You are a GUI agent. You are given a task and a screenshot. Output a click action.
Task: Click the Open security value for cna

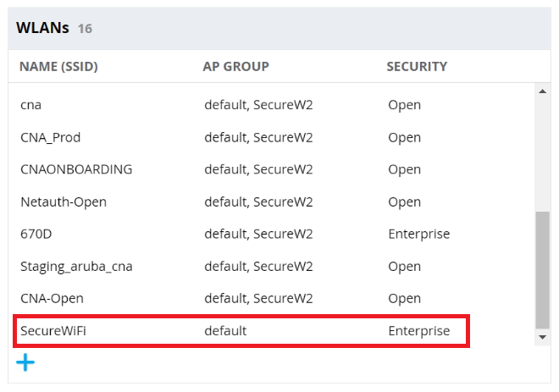(404, 105)
